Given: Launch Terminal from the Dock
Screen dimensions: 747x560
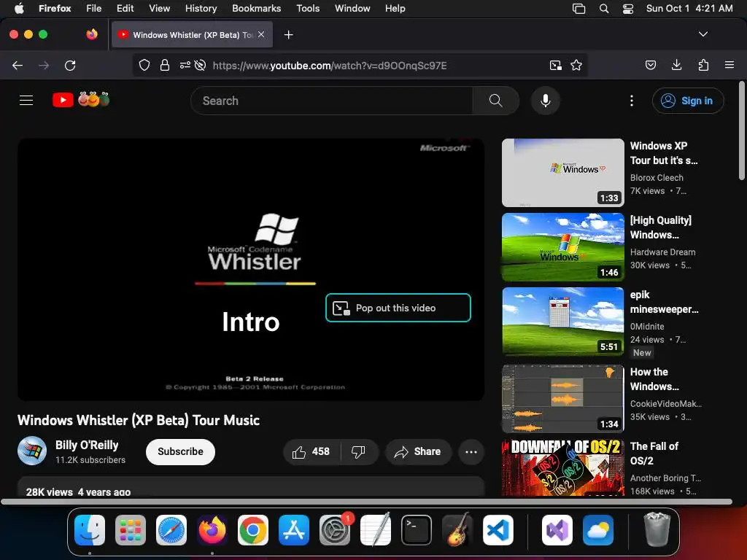Looking at the screenshot, I should 417,530.
